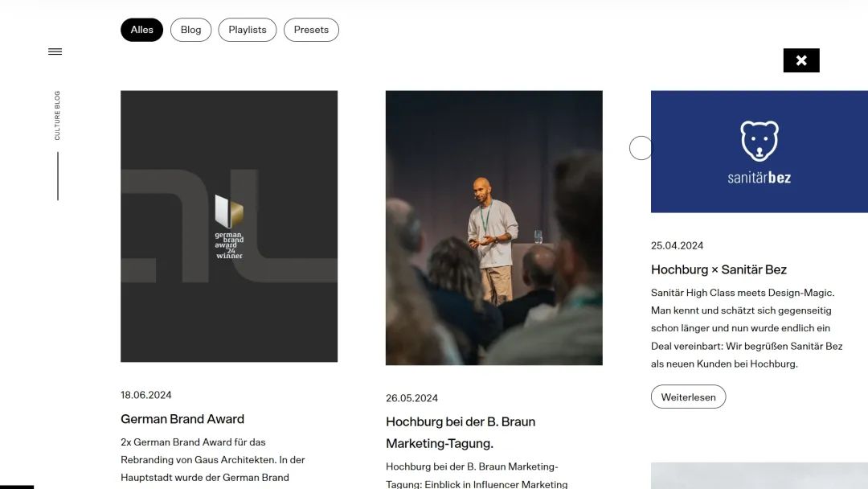Click the 26.05.2024 post date
Viewport: 868px width, 489px height.
click(411, 398)
